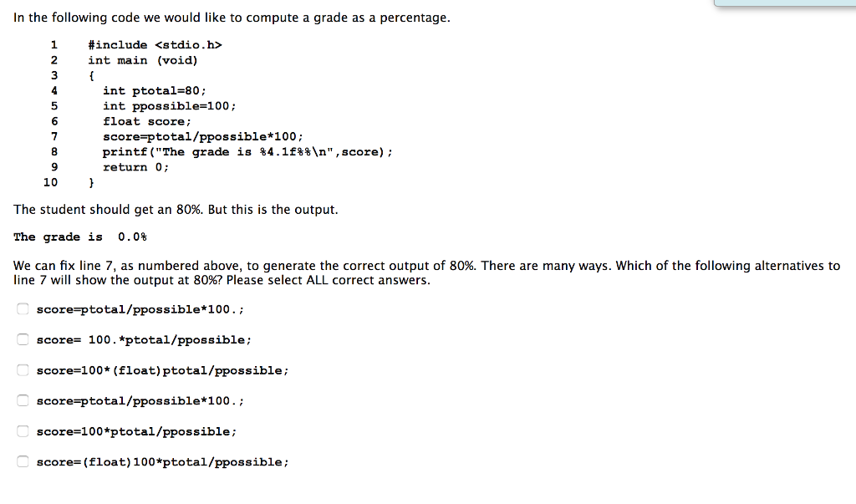Select the output text 'The grade is 0.0%'
Image resolution: width=856 pixels, height=504 pixels.
coord(80,237)
